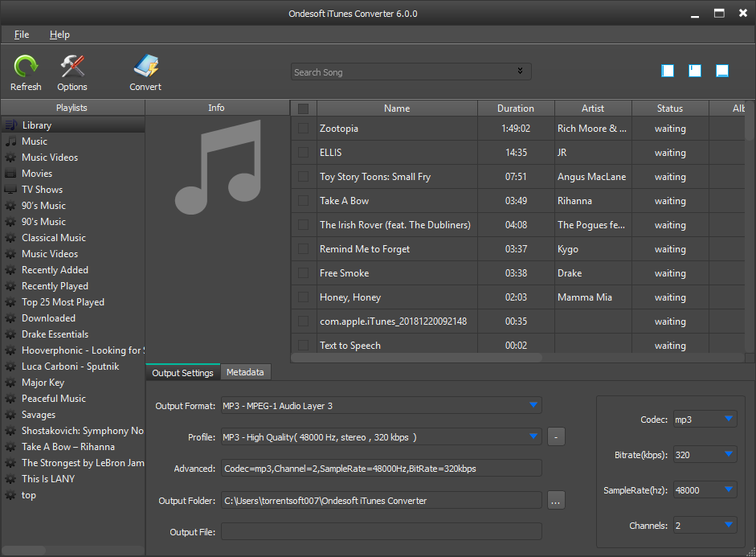Click gear icon beside Classical Music

[x=10, y=238]
